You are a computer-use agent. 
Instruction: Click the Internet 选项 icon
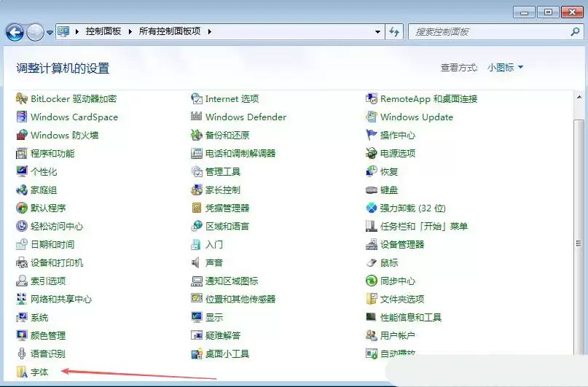(197, 98)
